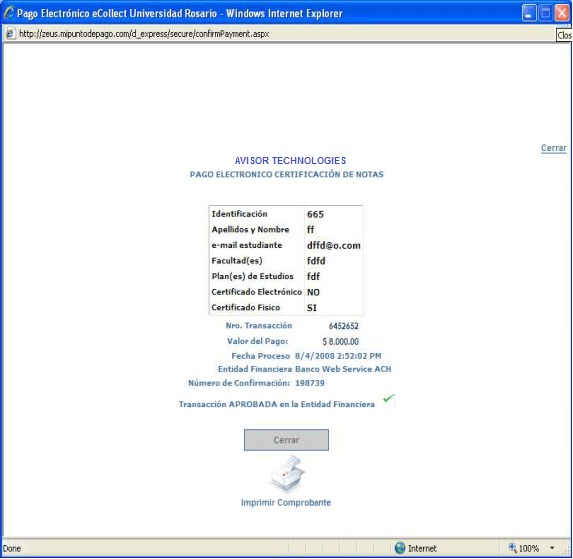Click the AVISOR TECHNOLOGIES heading
Image resolution: width=573 pixels, height=559 pixels.
coord(290,161)
